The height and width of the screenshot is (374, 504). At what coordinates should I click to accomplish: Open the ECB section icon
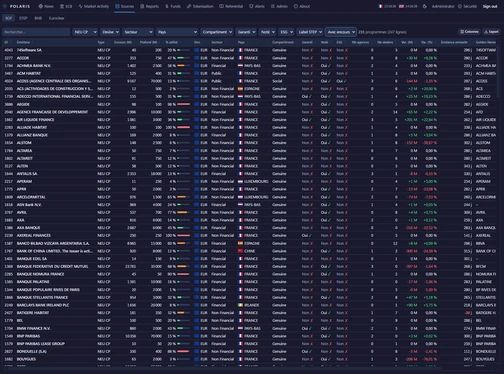tap(62, 6)
